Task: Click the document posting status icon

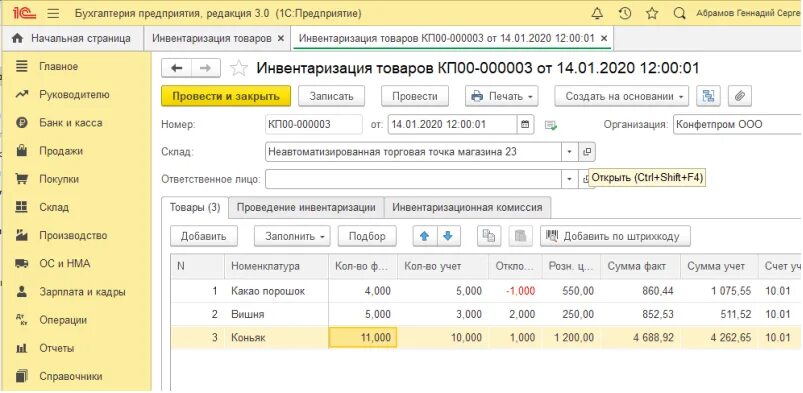Action: tap(551, 125)
